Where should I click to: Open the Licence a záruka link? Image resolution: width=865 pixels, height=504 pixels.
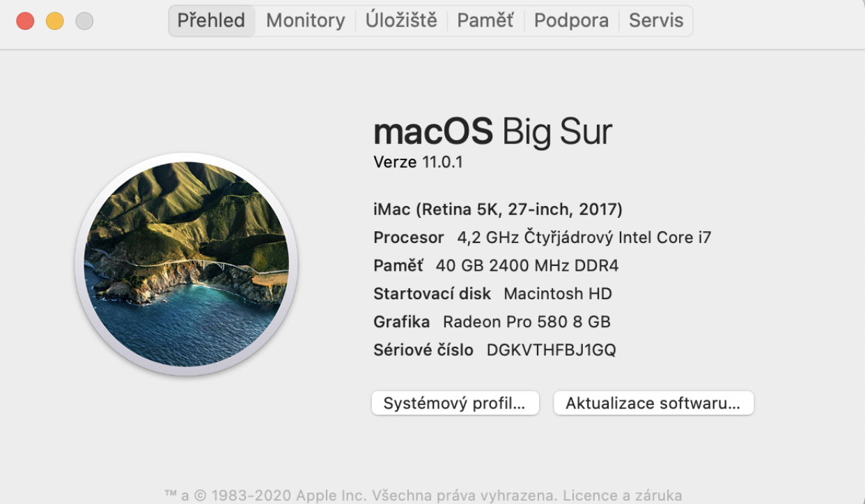pos(621,496)
